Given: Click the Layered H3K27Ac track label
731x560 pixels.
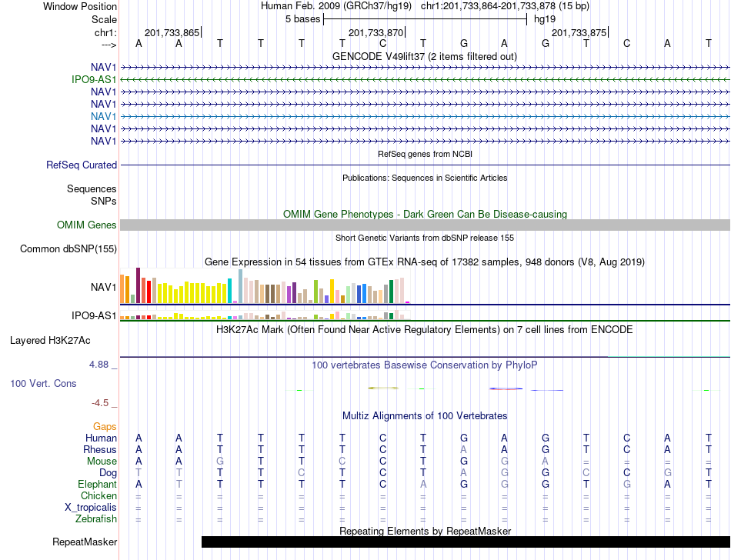Looking at the screenshot, I should pos(50,341).
